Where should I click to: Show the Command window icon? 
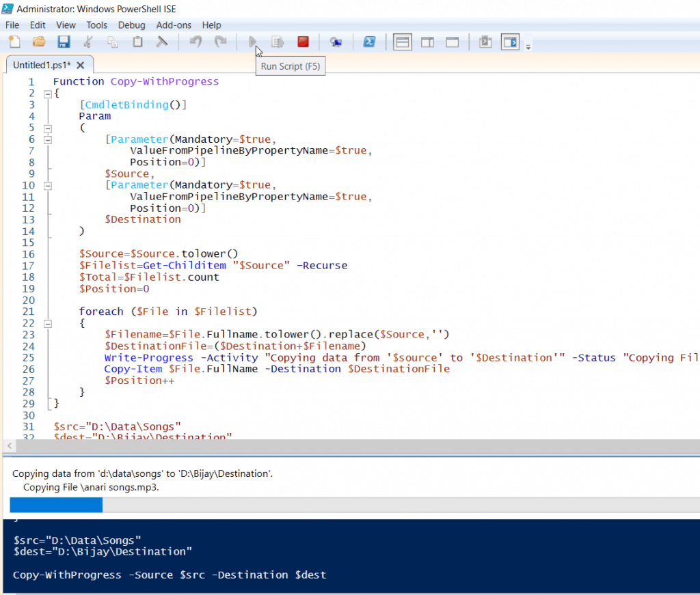pyautogui.click(x=486, y=42)
